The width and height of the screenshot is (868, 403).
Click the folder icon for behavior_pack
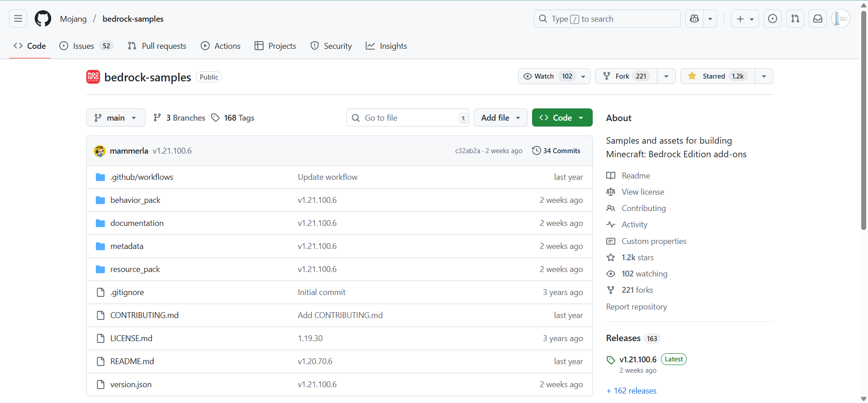tap(100, 200)
